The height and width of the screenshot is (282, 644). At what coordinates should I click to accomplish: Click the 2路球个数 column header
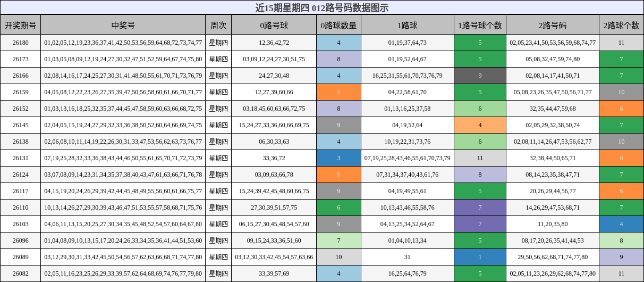coord(621,25)
